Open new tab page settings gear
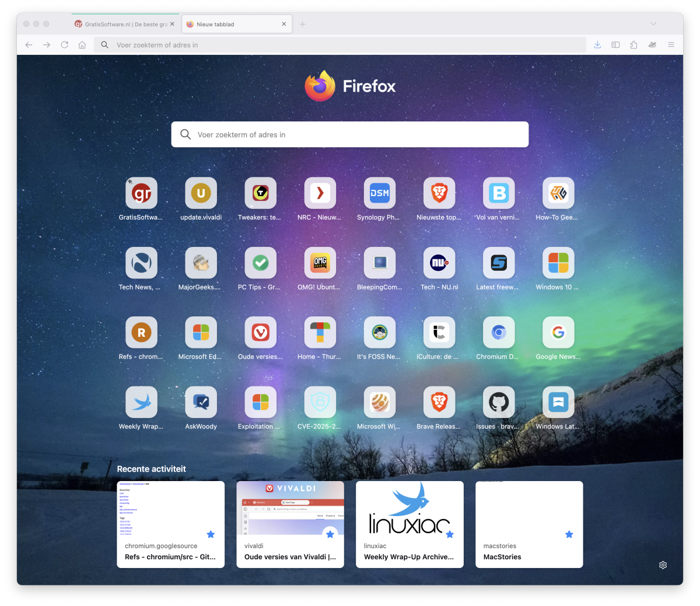This screenshot has height=606, width=700. coord(663,565)
